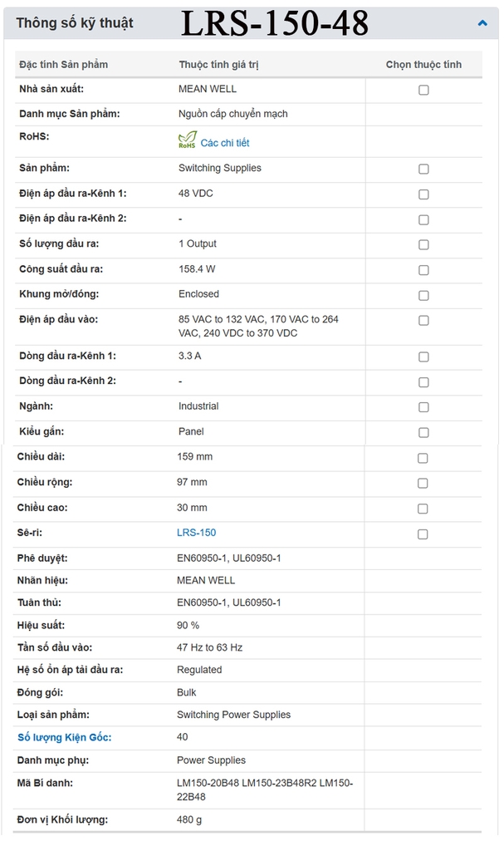
Task: Tick the 158.4 W output power checkbox
Action: (423, 270)
